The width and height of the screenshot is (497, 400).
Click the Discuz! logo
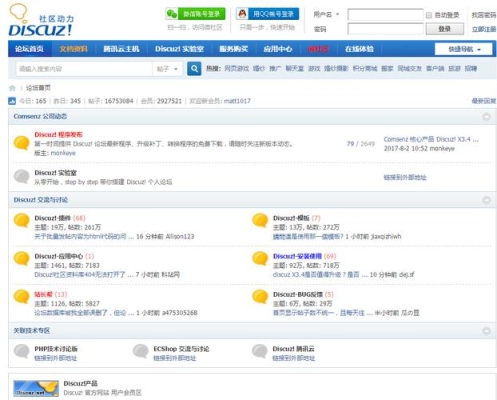[x=40, y=21]
